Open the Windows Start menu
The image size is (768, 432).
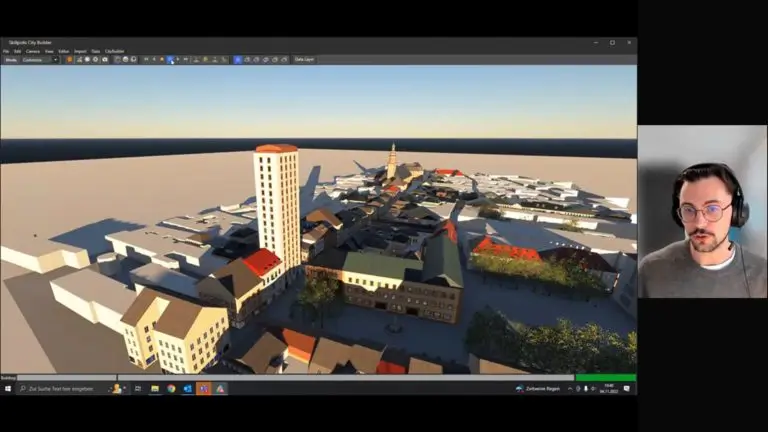click(7, 388)
